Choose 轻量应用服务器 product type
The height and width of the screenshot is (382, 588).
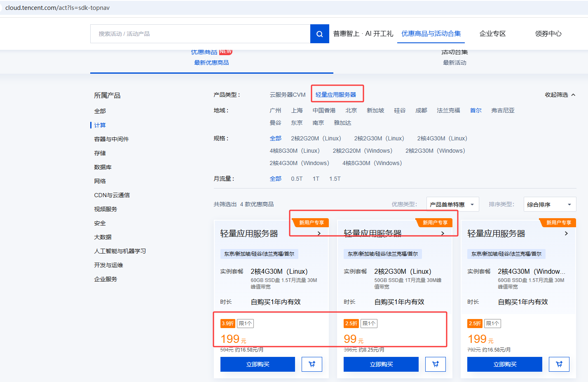click(336, 95)
